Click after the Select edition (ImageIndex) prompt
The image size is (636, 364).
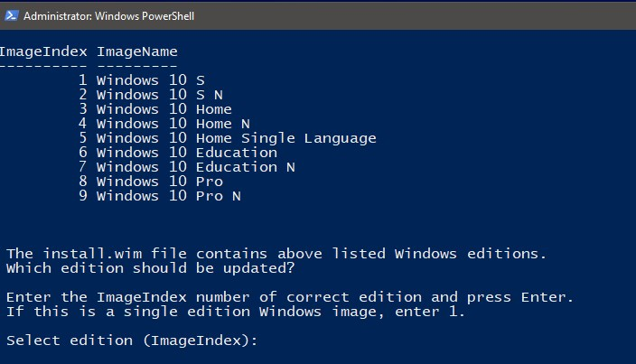267,341
